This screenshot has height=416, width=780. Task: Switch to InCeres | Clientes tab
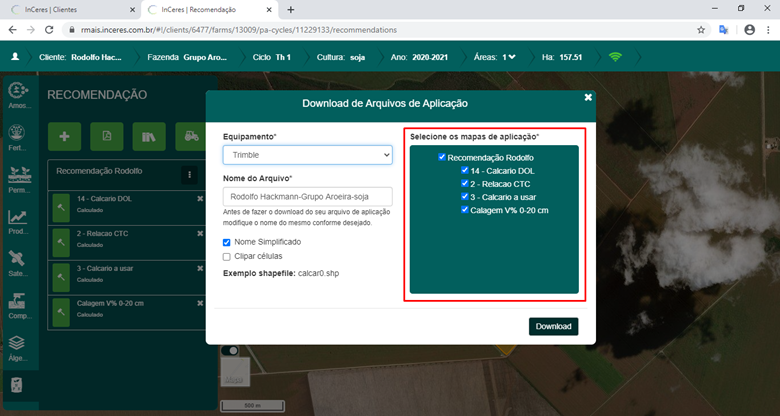71,9
